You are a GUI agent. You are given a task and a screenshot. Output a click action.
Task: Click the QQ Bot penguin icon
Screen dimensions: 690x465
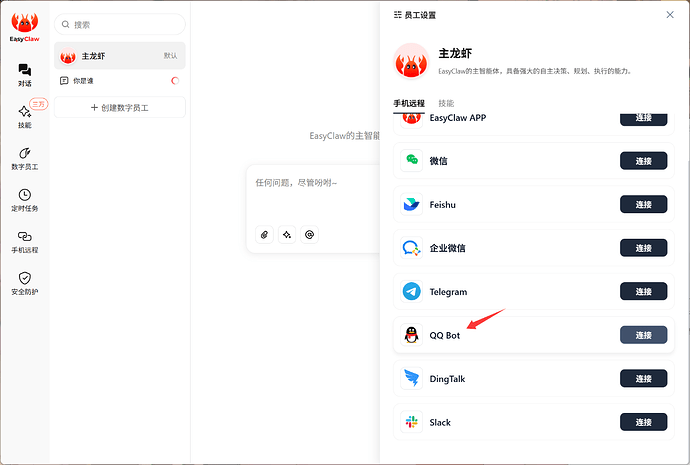pyautogui.click(x=411, y=335)
